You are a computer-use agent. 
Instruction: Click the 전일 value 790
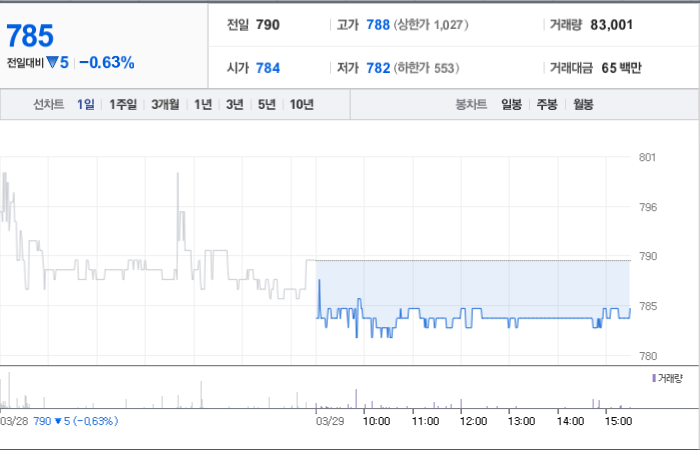coord(268,25)
